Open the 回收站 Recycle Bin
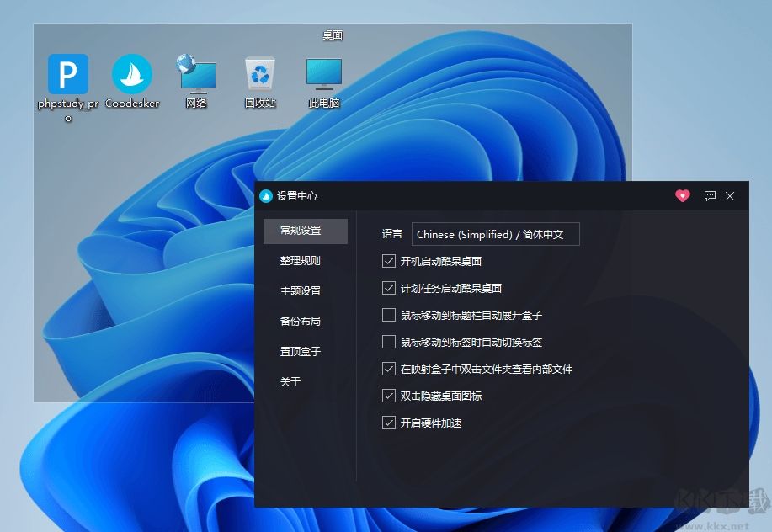772x532 pixels. 259,74
